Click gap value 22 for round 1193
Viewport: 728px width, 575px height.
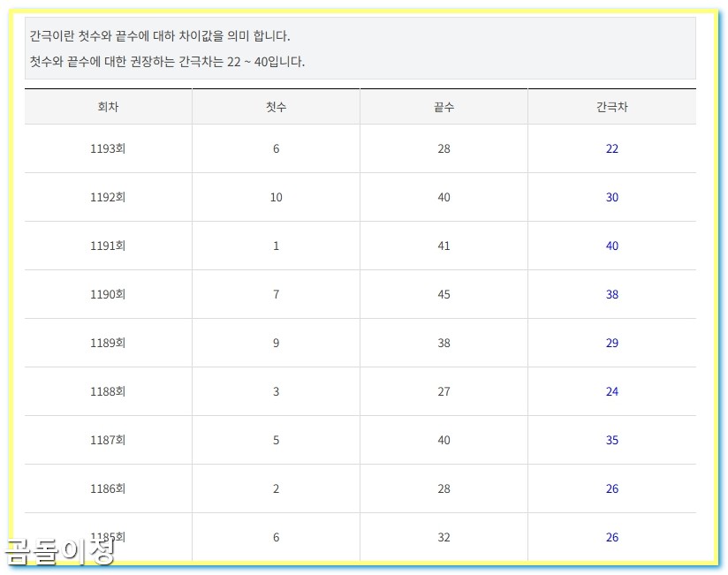611,148
